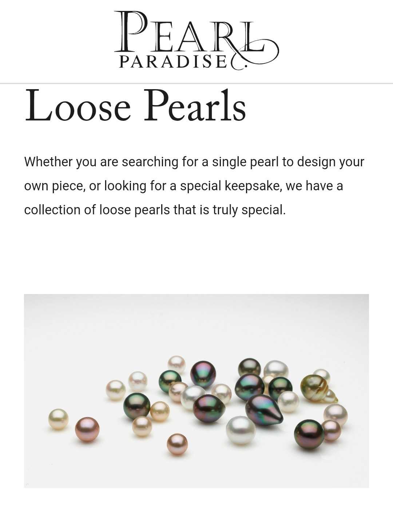Click the Pearl Paradise logo
This screenshot has height=532, width=393.
[196, 40]
